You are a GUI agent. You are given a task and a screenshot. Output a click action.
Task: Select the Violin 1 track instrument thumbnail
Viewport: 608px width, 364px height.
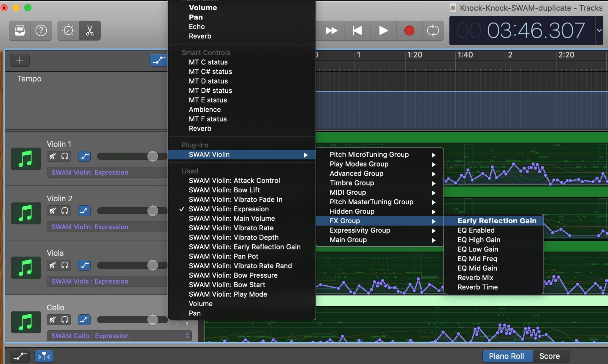click(26, 159)
